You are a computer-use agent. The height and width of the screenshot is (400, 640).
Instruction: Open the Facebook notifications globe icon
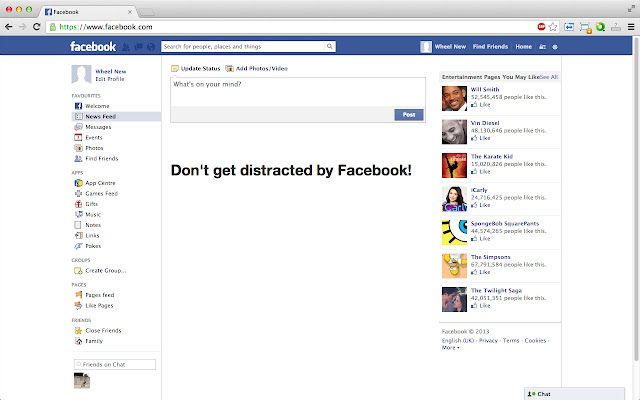coord(151,47)
